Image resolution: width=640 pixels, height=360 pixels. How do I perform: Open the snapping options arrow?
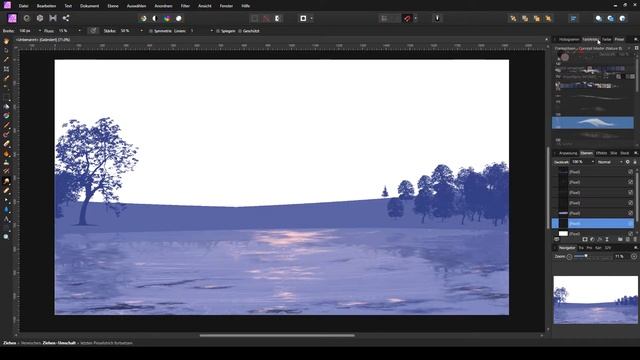click(x=416, y=18)
